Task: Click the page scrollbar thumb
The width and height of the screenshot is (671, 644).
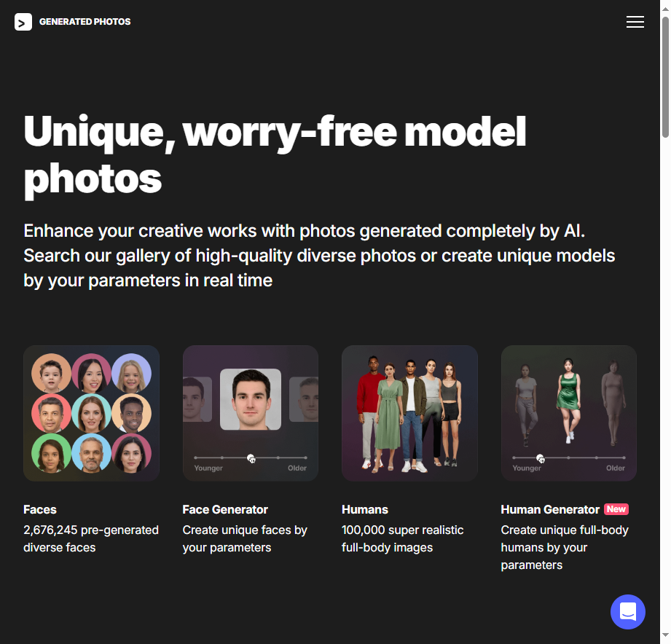Action: (665, 77)
